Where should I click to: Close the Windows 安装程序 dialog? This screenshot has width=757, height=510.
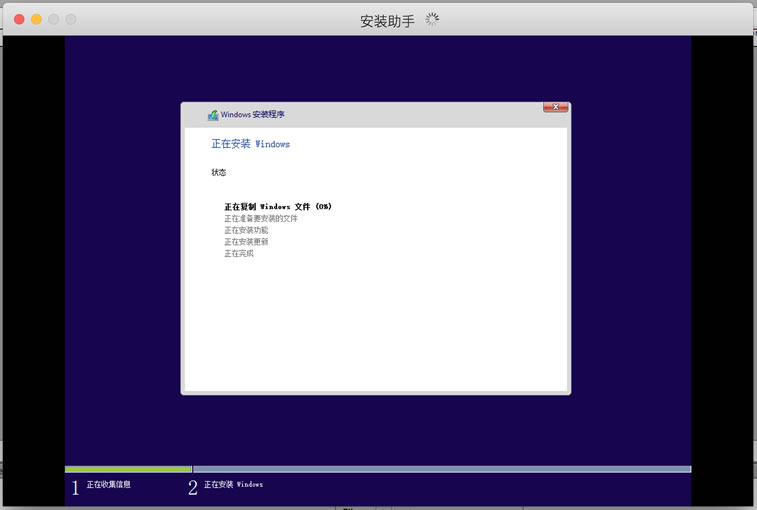click(x=555, y=107)
